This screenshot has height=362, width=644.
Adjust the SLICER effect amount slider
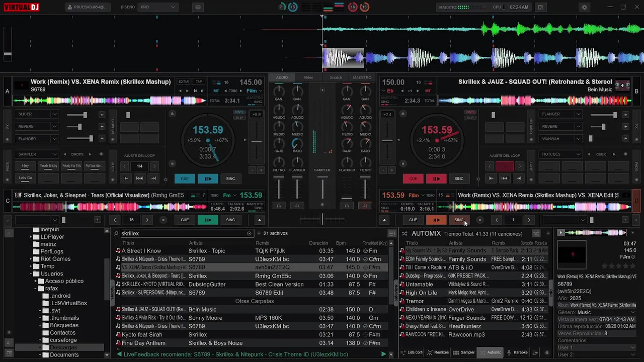[x=76, y=115]
